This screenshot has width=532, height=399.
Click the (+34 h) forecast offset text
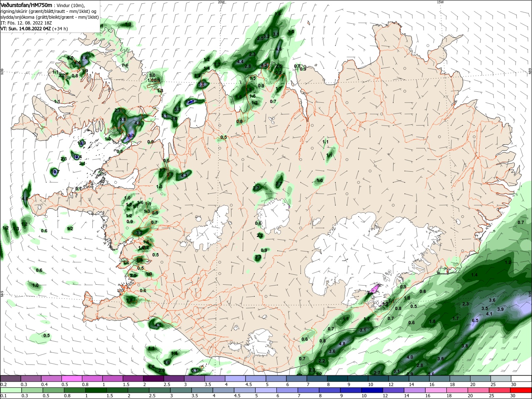pos(60,29)
